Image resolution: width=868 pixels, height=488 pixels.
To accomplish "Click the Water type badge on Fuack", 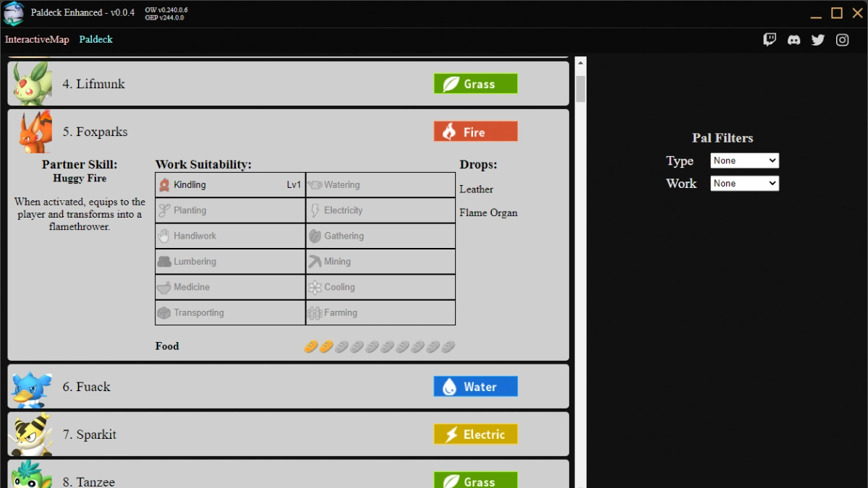I will tap(475, 386).
